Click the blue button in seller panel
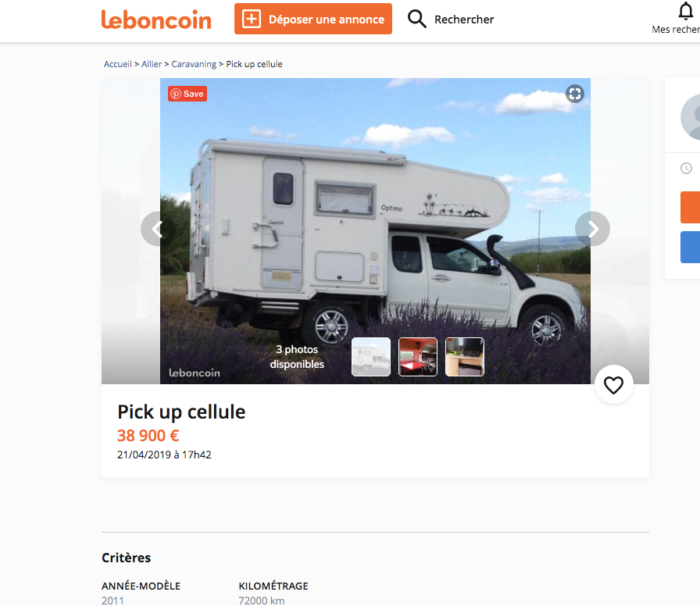Image resolution: width=700 pixels, height=606 pixels. coord(690,247)
